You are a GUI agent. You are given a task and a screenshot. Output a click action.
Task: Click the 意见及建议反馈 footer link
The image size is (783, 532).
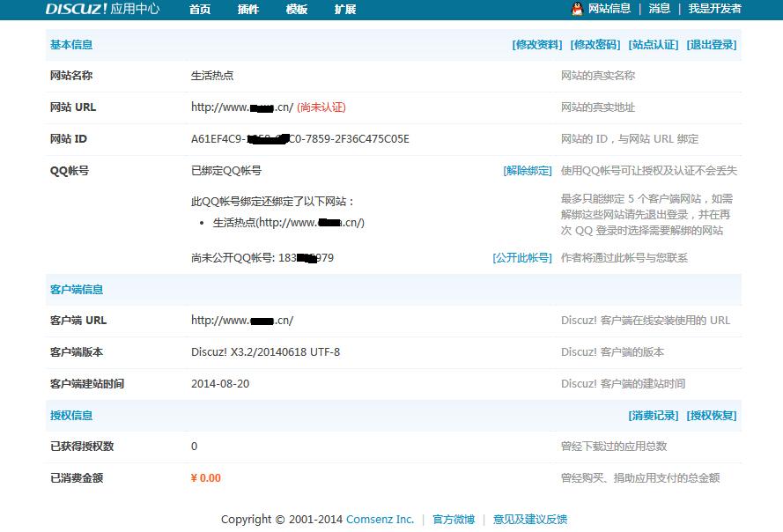click(530, 520)
